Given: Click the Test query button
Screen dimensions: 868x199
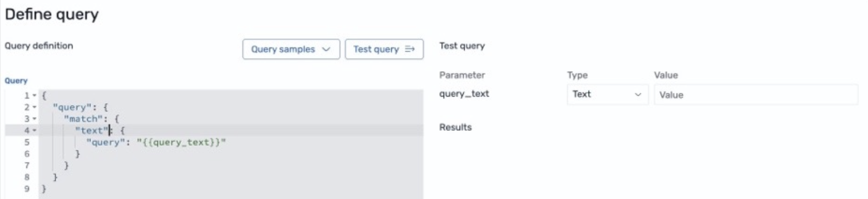Looking at the screenshot, I should click(x=384, y=49).
